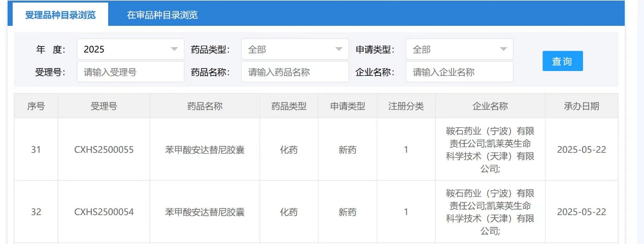
Task: Click the 2025-05-22 date in row 31
Action: coord(581,150)
